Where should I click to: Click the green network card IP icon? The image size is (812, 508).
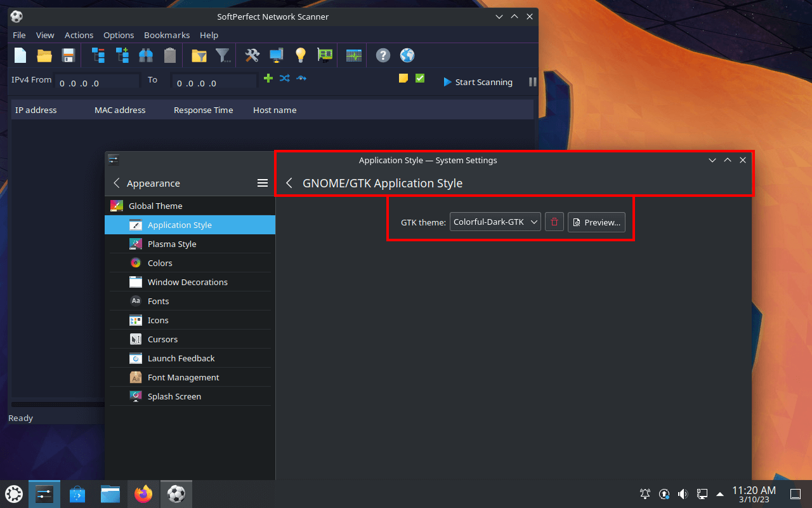pos(325,55)
